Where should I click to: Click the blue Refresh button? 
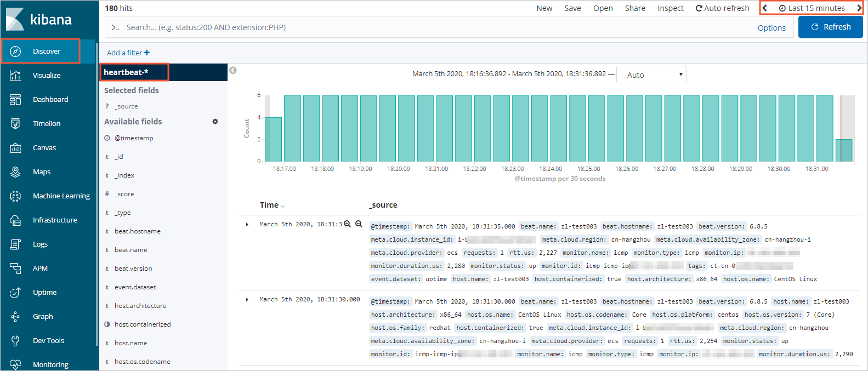pyautogui.click(x=830, y=27)
